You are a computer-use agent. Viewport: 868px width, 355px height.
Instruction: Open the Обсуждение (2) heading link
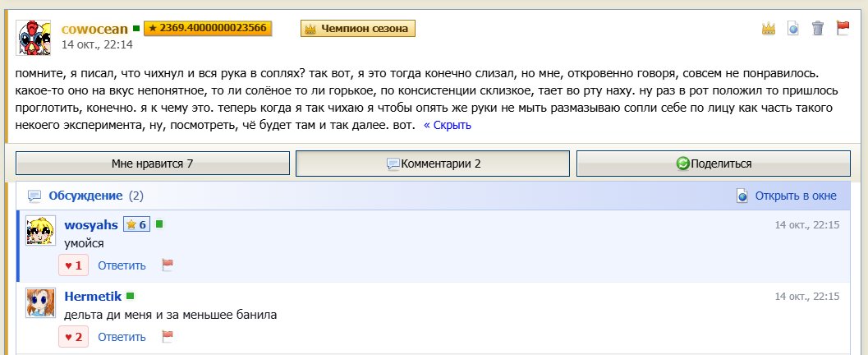point(96,196)
